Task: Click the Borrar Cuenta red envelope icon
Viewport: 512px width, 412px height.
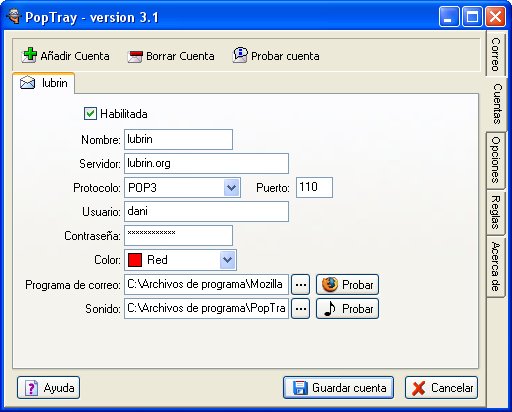Action: 135,56
